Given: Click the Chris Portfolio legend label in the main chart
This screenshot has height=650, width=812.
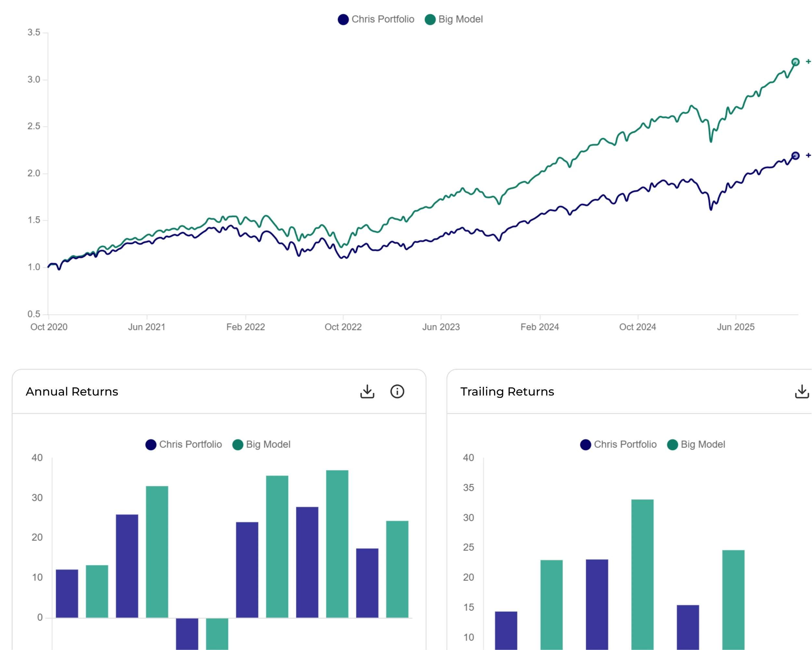Looking at the screenshot, I should (383, 19).
